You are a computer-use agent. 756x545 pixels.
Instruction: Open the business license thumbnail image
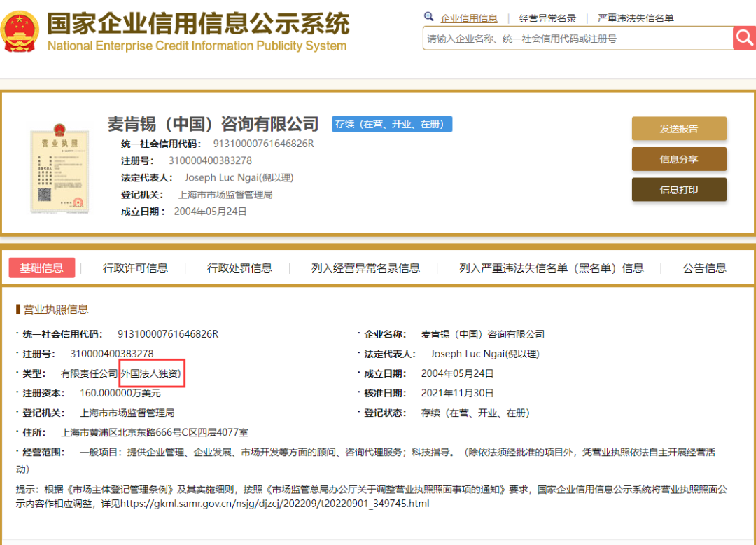pos(59,168)
